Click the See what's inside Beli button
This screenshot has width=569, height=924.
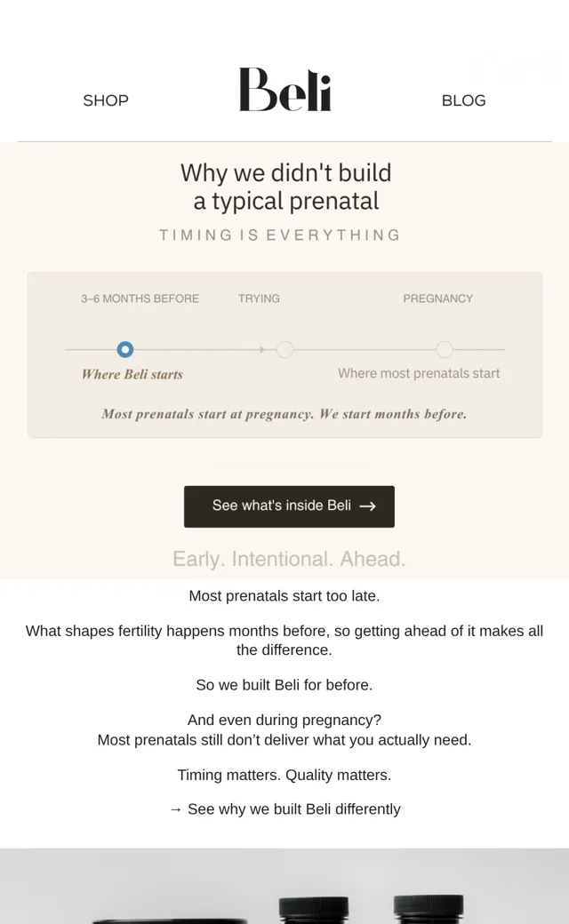click(x=289, y=506)
